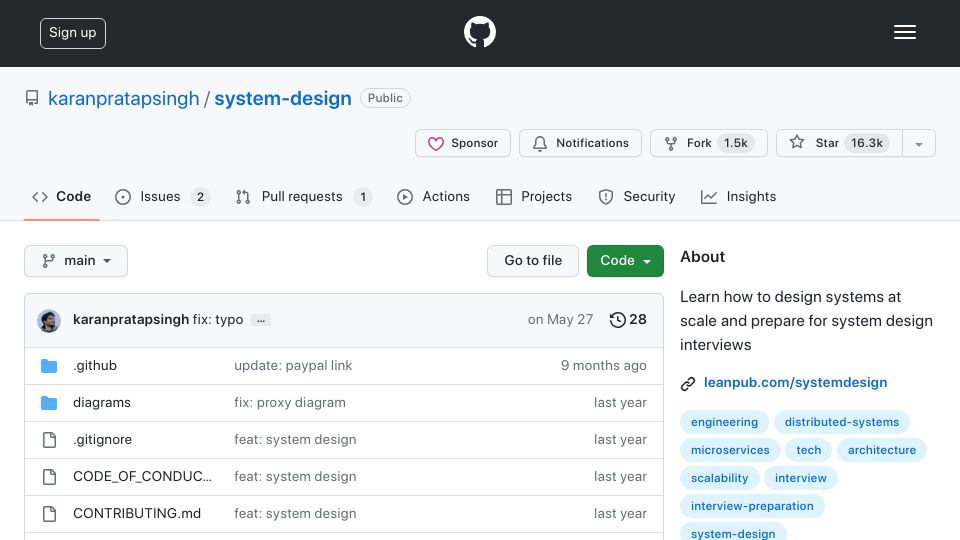960x540 pixels.
Task: Open the CONTRIBUTING.md file
Action: coord(137,514)
